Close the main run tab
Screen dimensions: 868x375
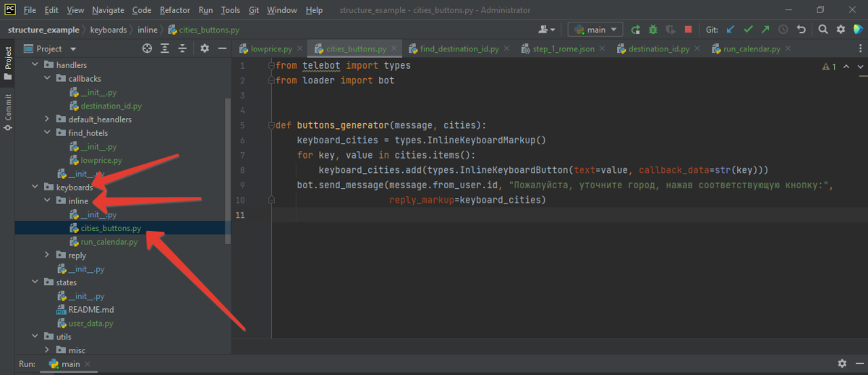[88, 364]
